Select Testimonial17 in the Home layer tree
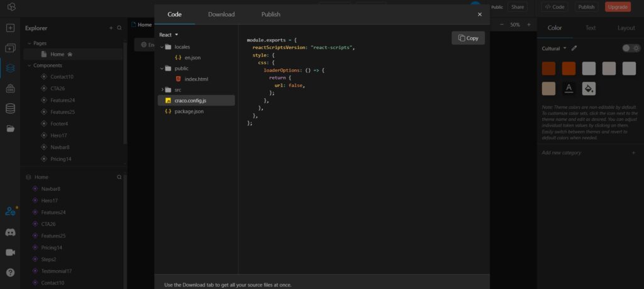 click(56, 271)
